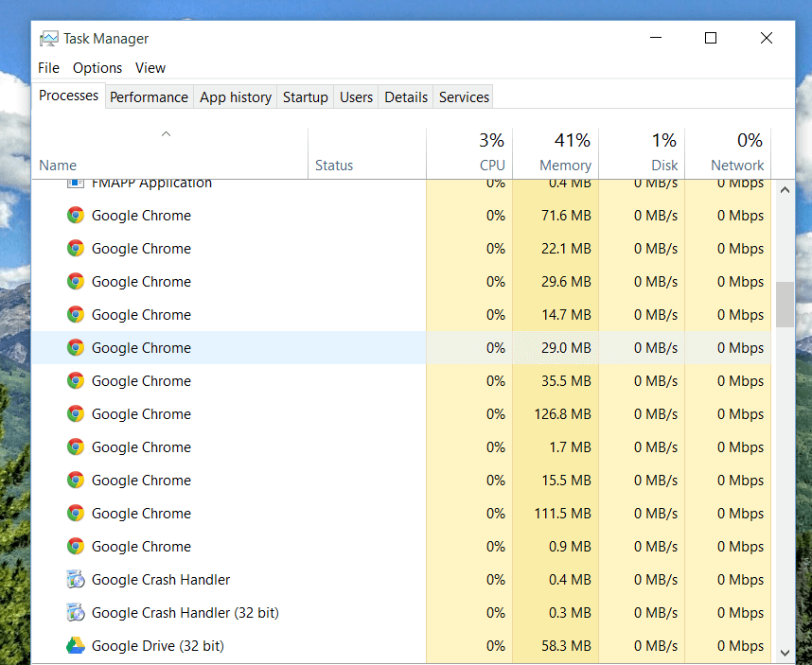The height and width of the screenshot is (665, 812).
Task: Click the vertical scrollbar thumb
Action: click(785, 305)
